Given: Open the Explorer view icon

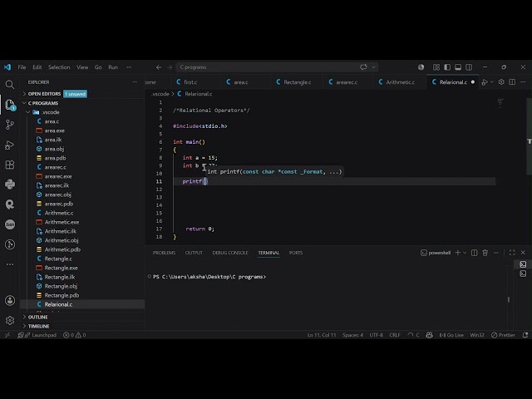Looking at the screenshot, I should (x=10, y=105).
